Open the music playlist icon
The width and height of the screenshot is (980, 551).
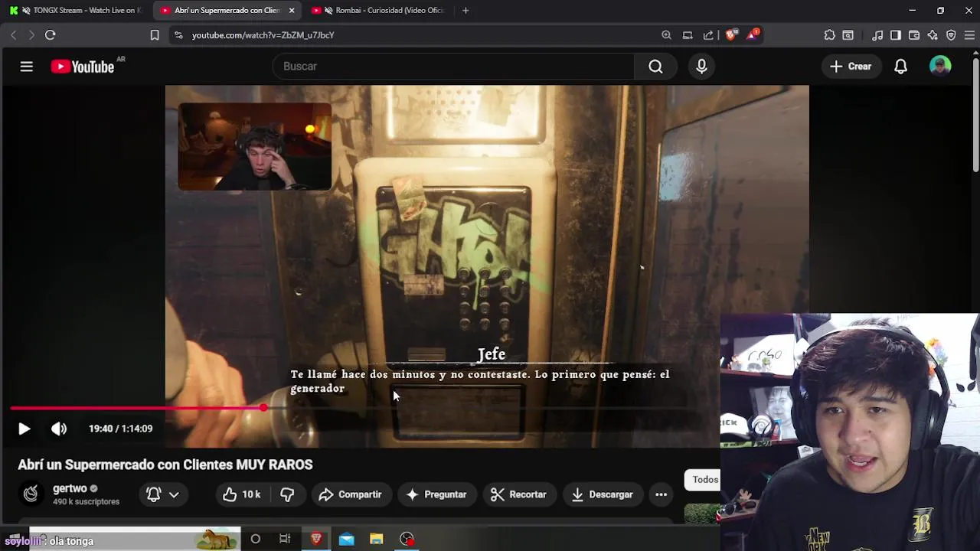click(x=877, y=35)
